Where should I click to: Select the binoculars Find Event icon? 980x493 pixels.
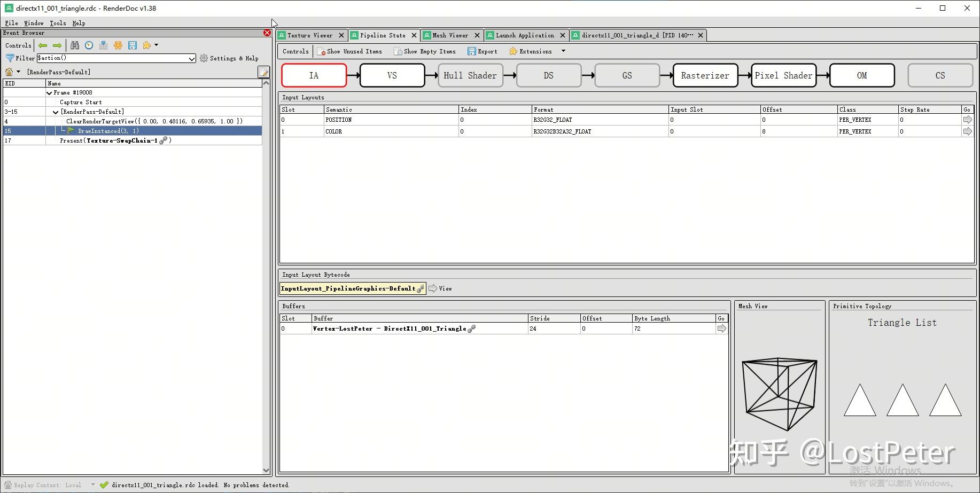(x=75, y=45)
